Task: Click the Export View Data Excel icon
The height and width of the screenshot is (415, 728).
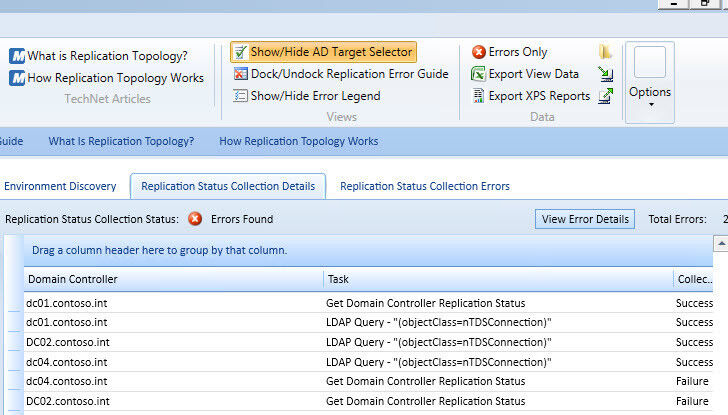Action: [x=479, y=74]
